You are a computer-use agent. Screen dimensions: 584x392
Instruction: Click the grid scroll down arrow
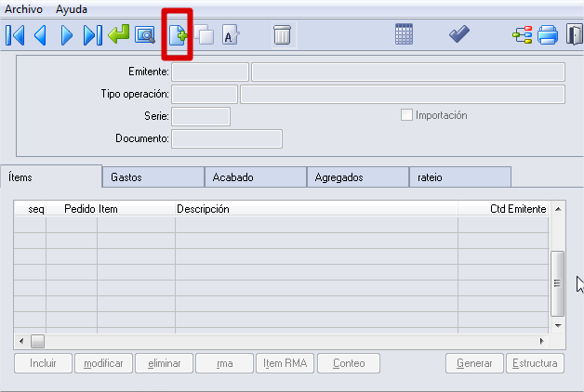pos(558,325)
